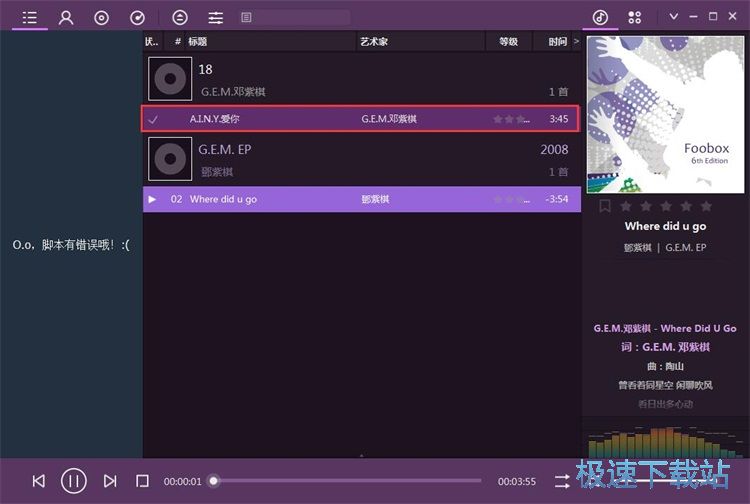Sort by the 标题 column header

pos(271,42)
